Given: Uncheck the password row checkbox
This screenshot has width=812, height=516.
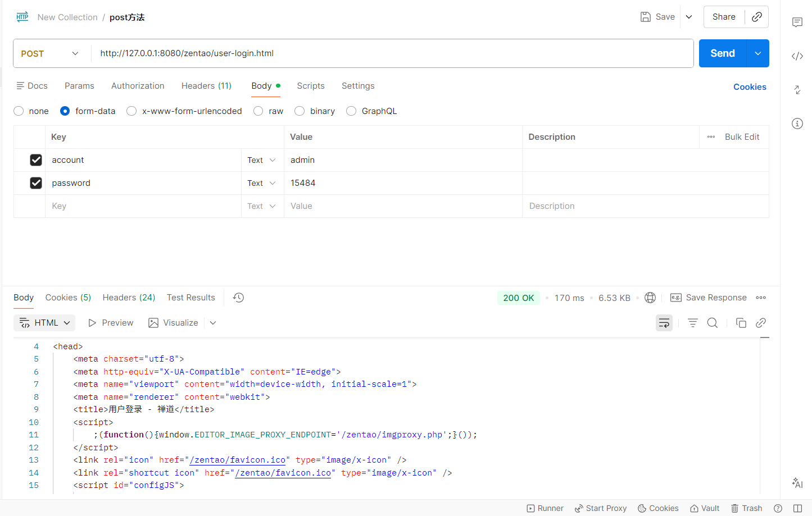Looking at the screenshot, I should pyautogui.click(x=36, y=183).
